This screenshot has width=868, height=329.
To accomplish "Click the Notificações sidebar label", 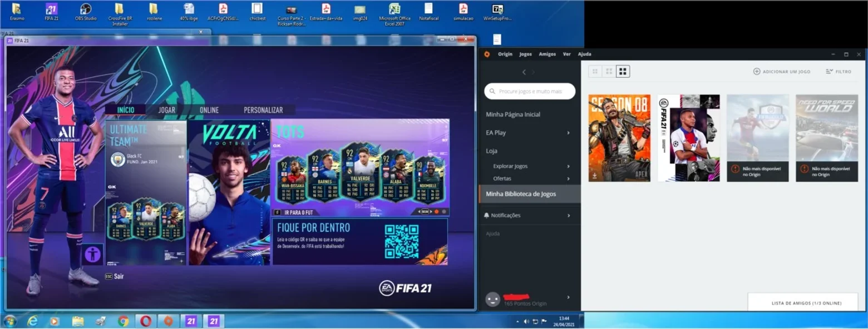I will (x=506, y=215).
